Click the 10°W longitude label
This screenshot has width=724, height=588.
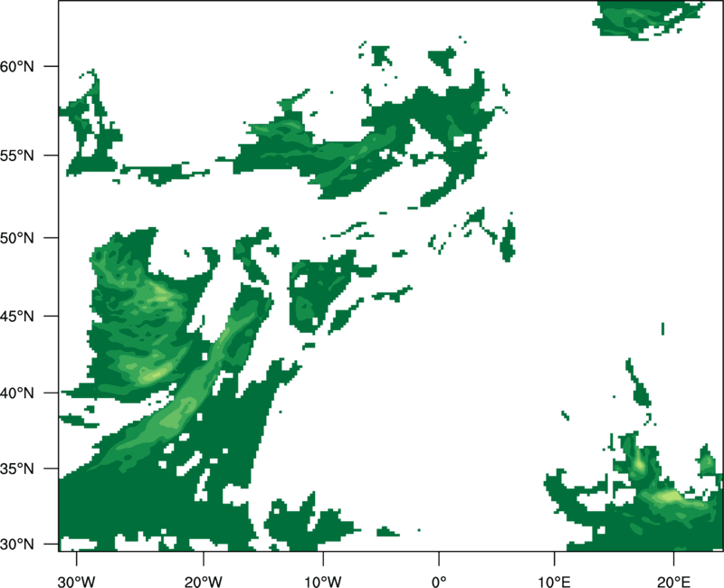[x=323, y=582]
